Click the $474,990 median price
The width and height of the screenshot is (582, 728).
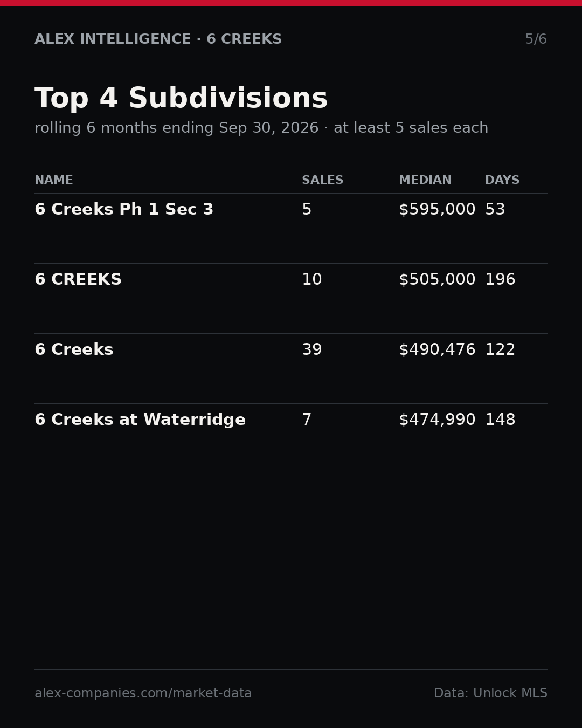(x=437, y=420)
